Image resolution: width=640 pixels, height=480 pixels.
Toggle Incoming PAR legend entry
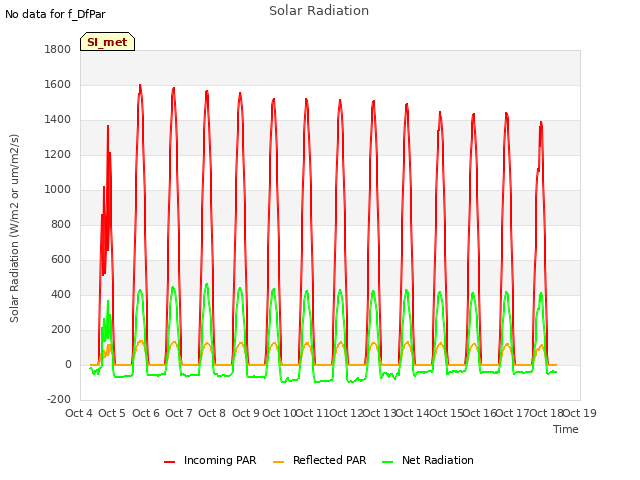(210, 460)
